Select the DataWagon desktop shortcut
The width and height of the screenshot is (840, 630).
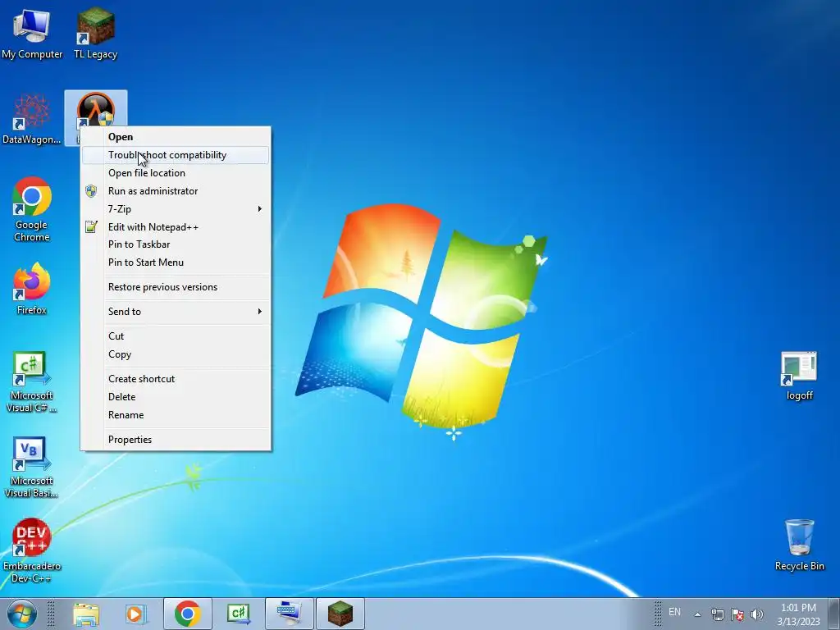[32, 119]
